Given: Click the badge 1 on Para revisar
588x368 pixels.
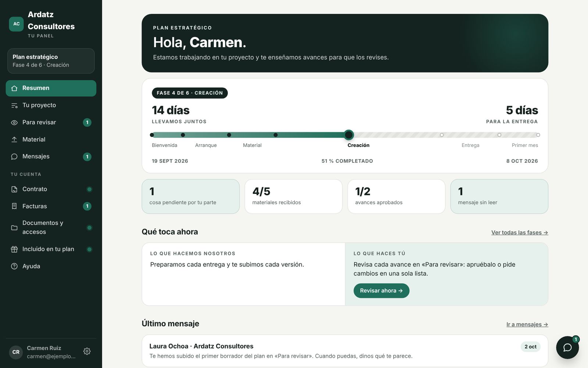Looking at the screenshot, I should point(87,123).
